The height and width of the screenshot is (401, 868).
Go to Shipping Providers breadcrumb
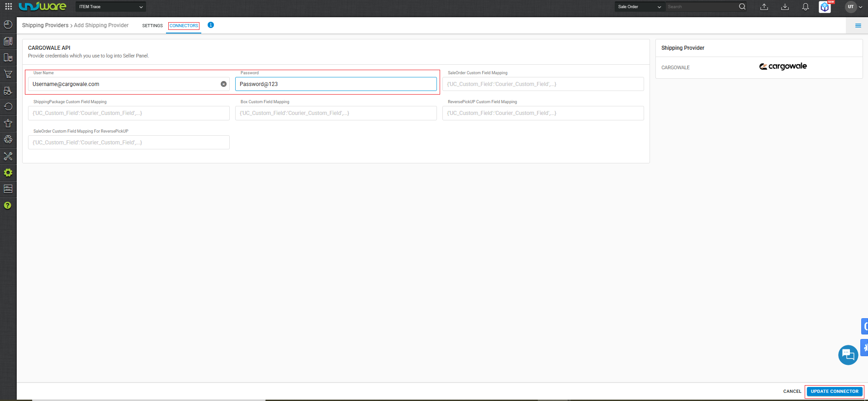[45, 25]
